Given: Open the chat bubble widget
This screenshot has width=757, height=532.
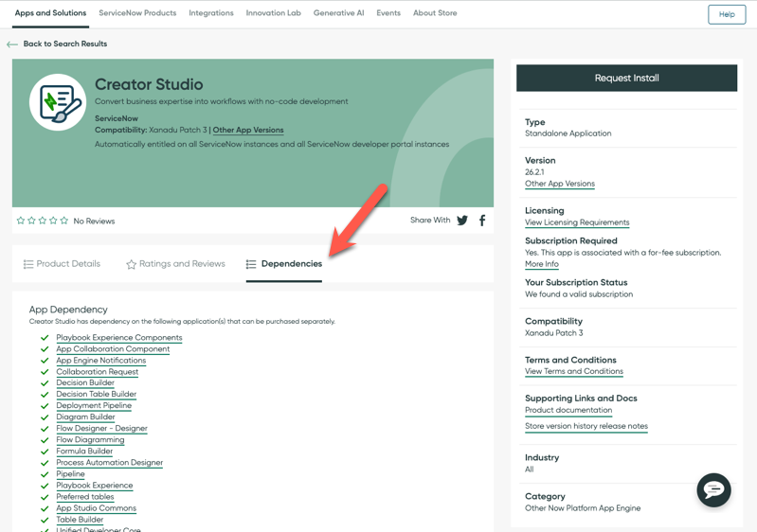Looking at the screenshot, I should pos(713,490).
